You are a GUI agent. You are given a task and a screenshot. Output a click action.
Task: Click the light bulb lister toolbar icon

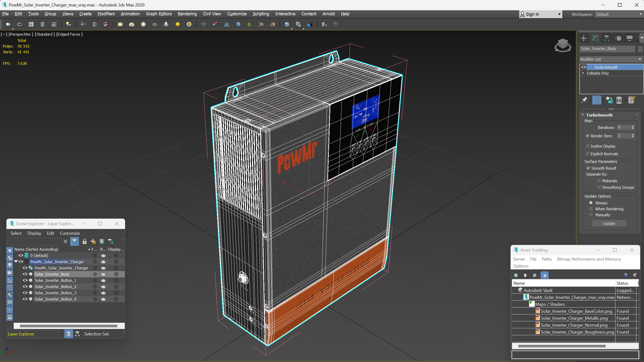point(68,24)
